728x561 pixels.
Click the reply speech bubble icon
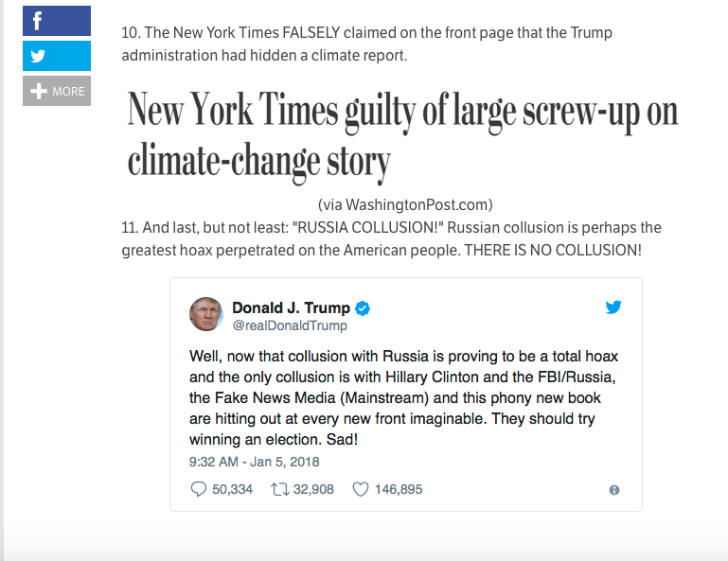pyautogui.click(x=199, y=489)
